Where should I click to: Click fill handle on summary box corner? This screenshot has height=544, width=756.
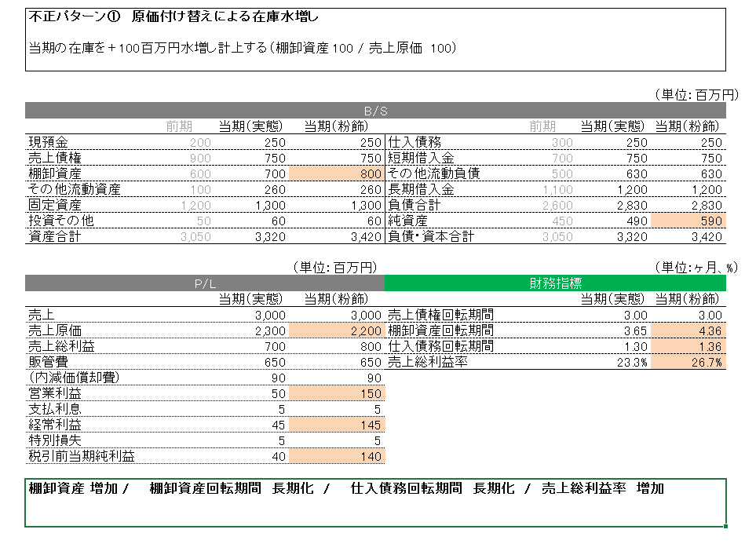725,527
